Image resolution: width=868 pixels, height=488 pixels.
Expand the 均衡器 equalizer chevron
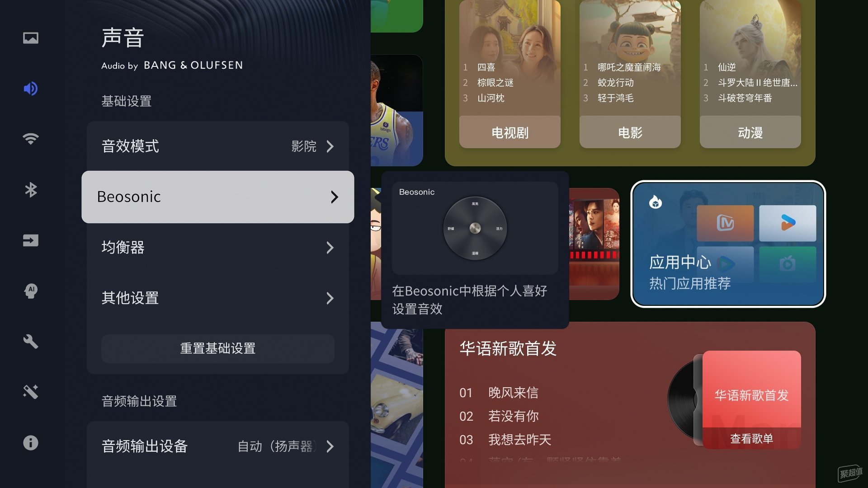click(x=330, y=248)
